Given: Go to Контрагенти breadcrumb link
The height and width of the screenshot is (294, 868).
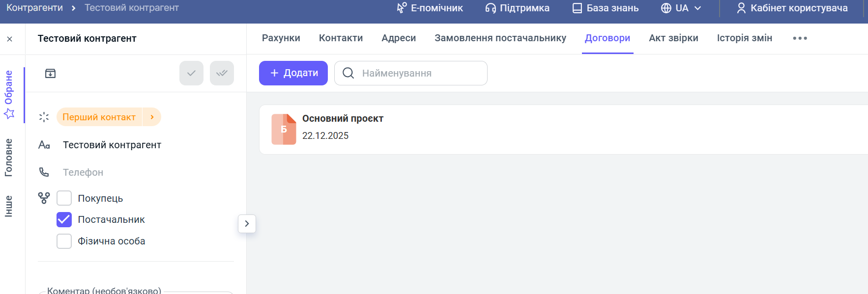Looking at the screenshot, I should (34, 8).
